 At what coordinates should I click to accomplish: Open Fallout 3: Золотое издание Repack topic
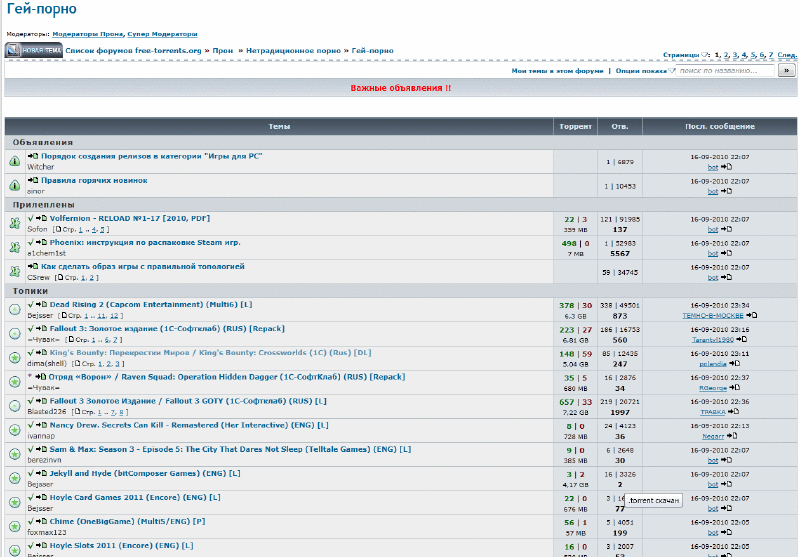(x=152, y=329)
